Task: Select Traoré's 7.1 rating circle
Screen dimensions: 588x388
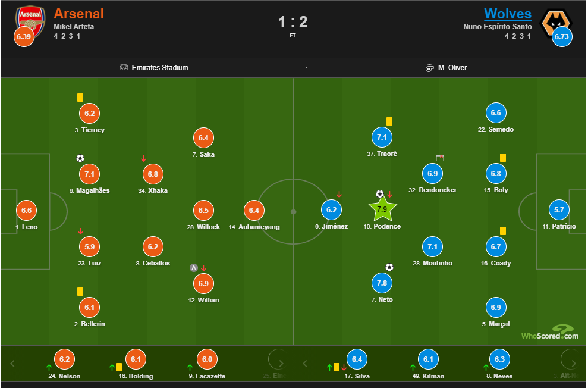Action: click(x=382, y=137)
